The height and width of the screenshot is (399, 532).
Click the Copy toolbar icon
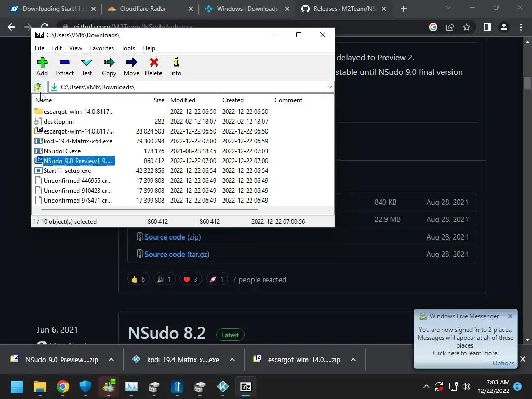pyautogui.click(x=109, y=66)
